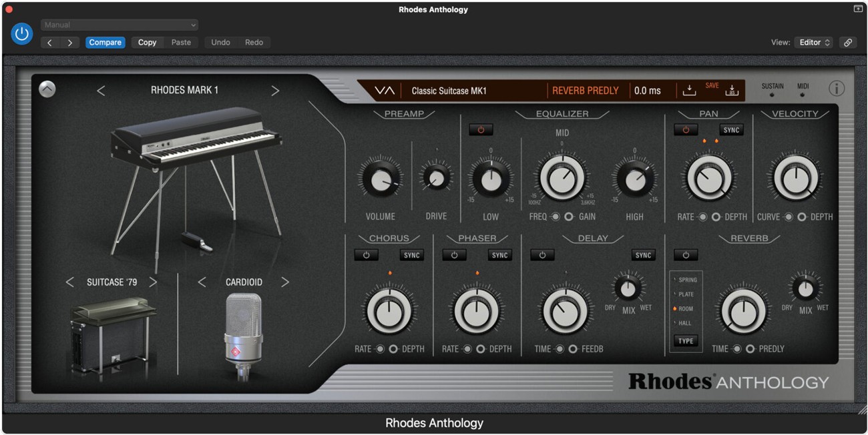Select the HALL reverb type
The image size is (868, 435).
click(x=686, y=323)
